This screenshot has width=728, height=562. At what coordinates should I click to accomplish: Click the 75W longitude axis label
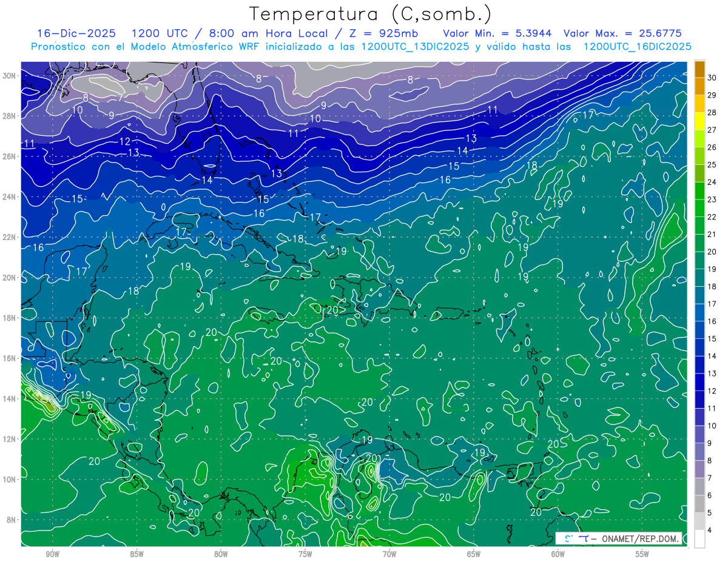(x=305, y=554)
